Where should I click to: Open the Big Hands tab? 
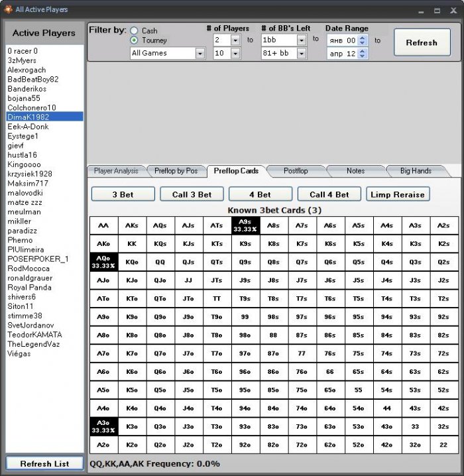(416, 171)
